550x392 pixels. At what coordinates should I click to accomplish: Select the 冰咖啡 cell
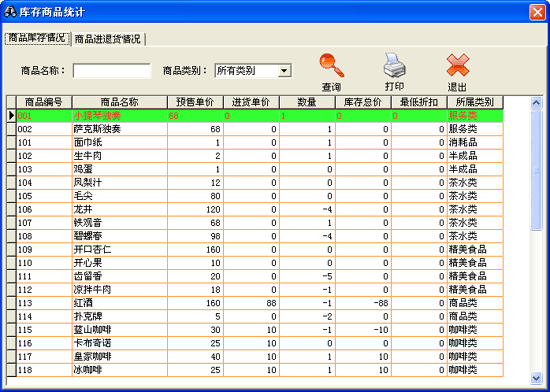(120, 370)
